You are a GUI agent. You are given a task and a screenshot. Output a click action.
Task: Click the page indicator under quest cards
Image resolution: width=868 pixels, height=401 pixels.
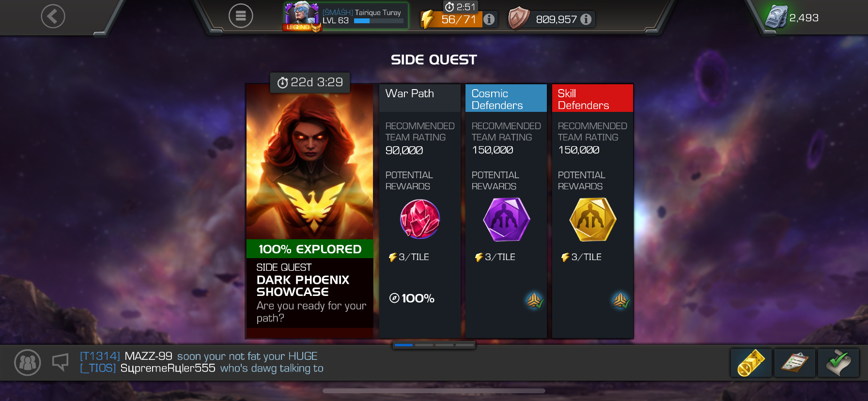434,345
